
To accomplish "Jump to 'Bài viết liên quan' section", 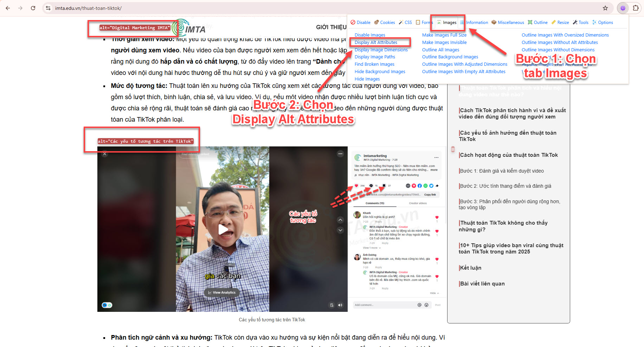I will tap(482, 284).
